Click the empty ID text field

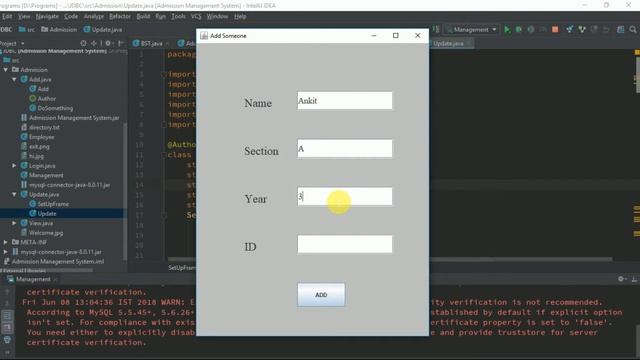click(x=344, y=244)
